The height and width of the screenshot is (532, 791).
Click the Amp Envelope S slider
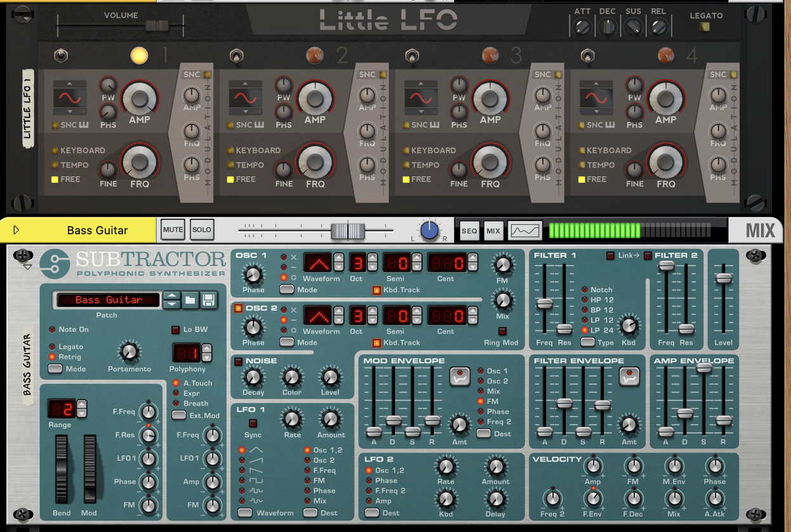(704, 368)
